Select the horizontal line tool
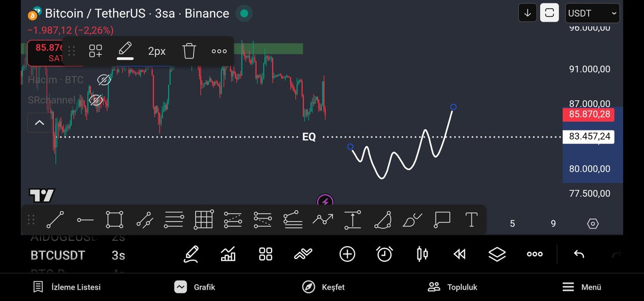 point(85,220)
